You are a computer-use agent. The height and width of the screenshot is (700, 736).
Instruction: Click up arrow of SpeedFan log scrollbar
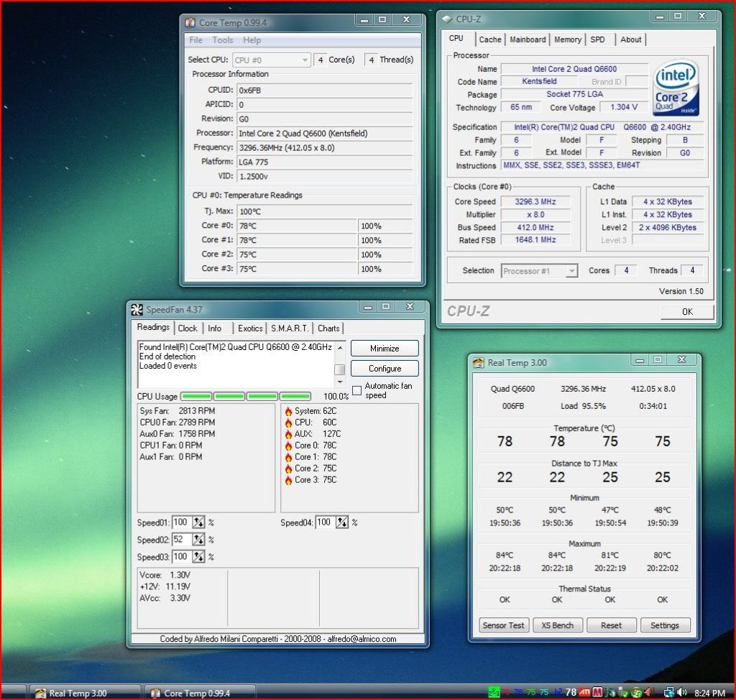coord(340,348)
